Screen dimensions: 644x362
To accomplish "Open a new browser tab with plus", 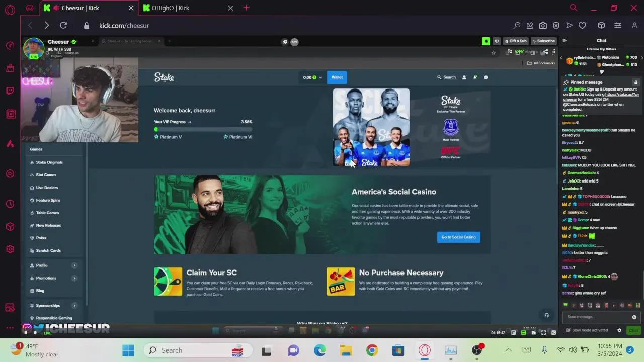I will coord(246,8).
